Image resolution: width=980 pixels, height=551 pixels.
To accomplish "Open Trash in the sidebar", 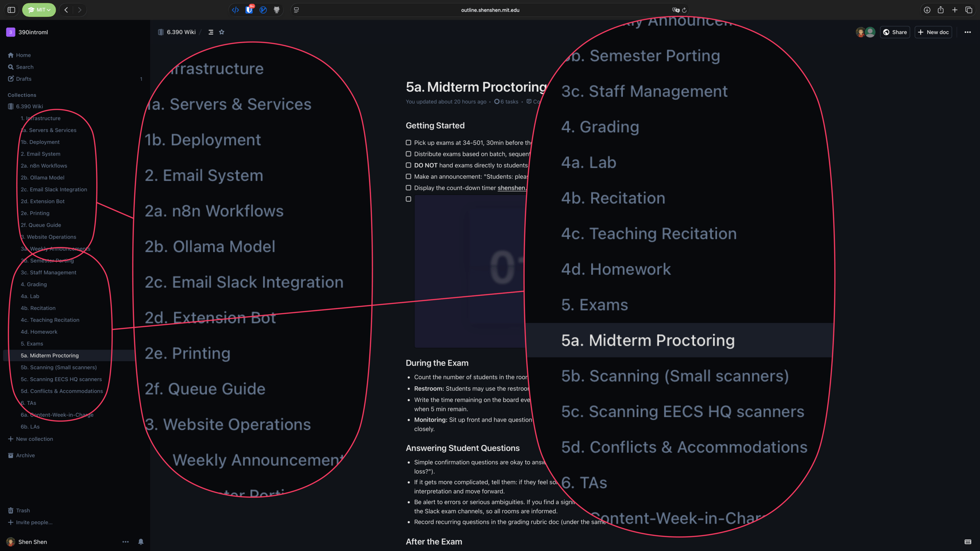I will coord(23,510).
